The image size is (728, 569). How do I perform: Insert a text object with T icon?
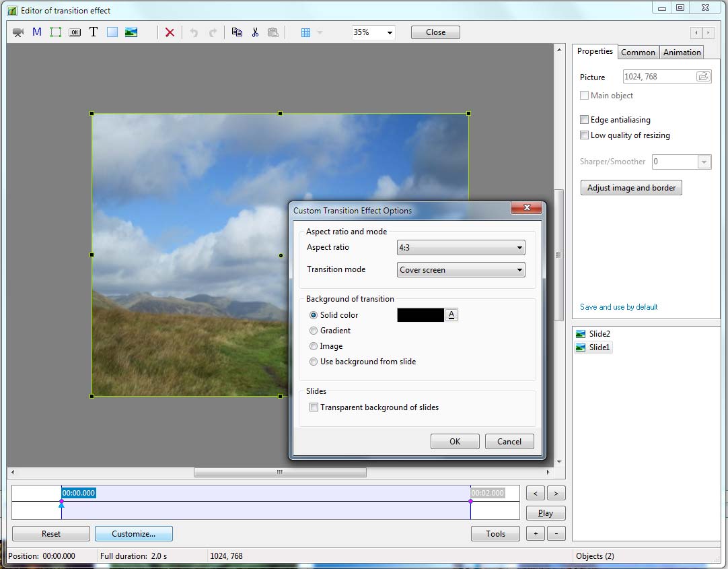click(x=94, y=32)
